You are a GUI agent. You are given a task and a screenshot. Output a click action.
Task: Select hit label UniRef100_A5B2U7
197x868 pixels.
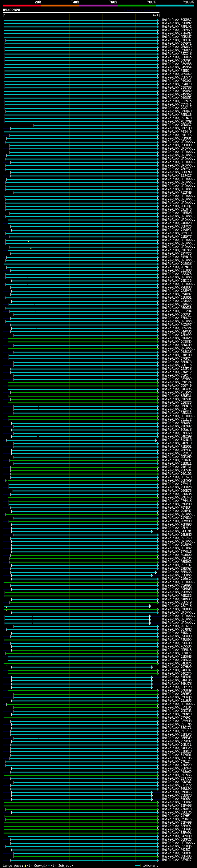pos(176,37)
